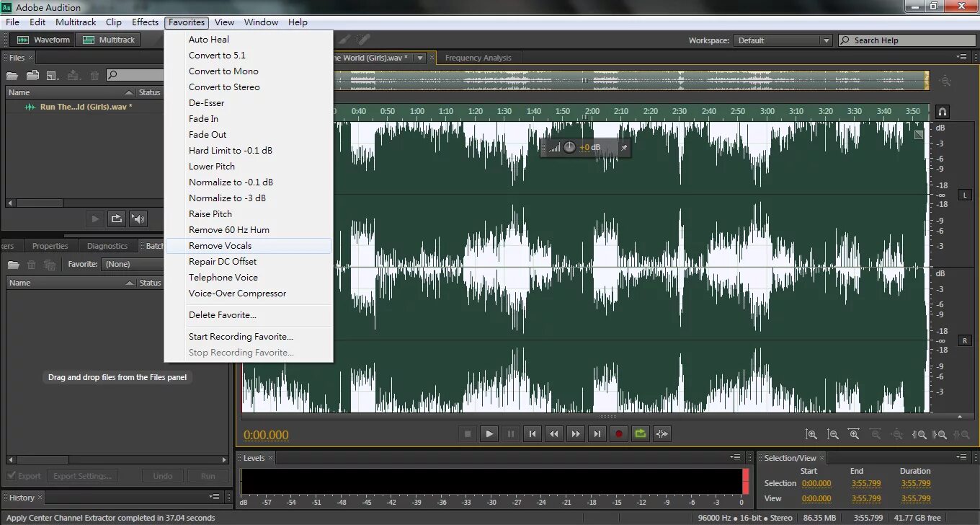
Task: Click Selection Start time 0:00.000
Action: coord(816,483)
